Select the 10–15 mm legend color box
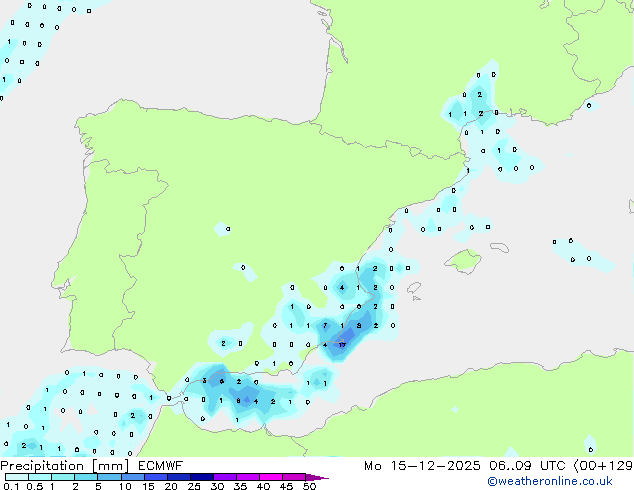 coord(133,477)
